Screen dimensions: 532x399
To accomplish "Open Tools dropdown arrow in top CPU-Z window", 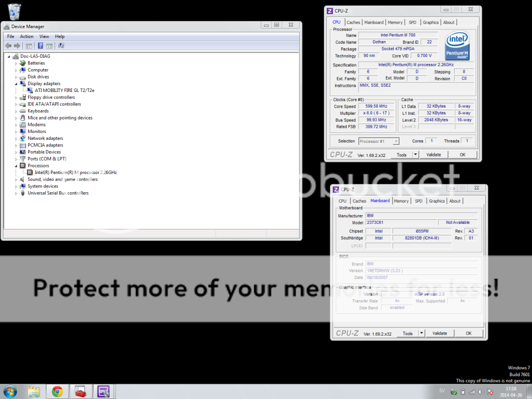I will (x=415, y=155).
